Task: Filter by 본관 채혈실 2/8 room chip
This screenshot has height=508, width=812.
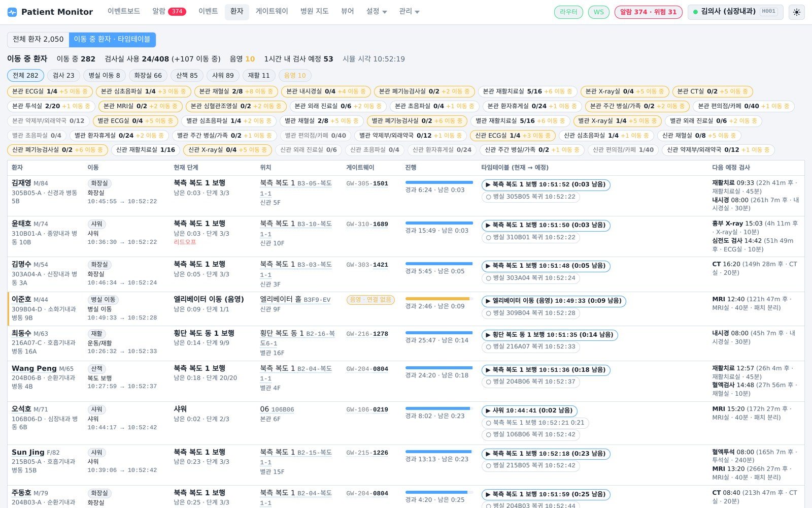Action: tap(236, 91)
